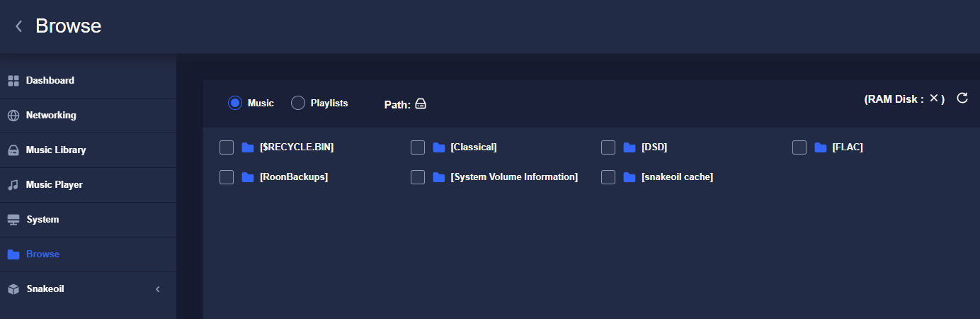Open the [Classical] folder icon

coord(439,147)
